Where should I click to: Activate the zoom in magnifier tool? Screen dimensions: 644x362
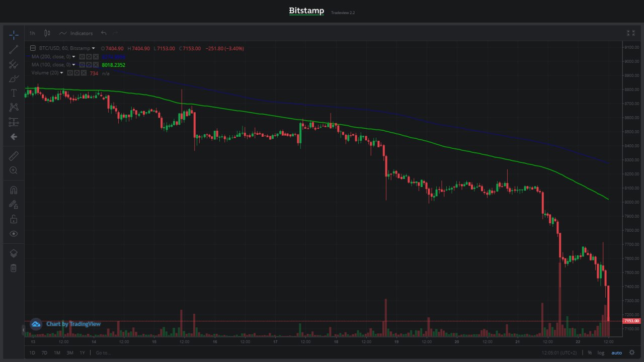14,170
